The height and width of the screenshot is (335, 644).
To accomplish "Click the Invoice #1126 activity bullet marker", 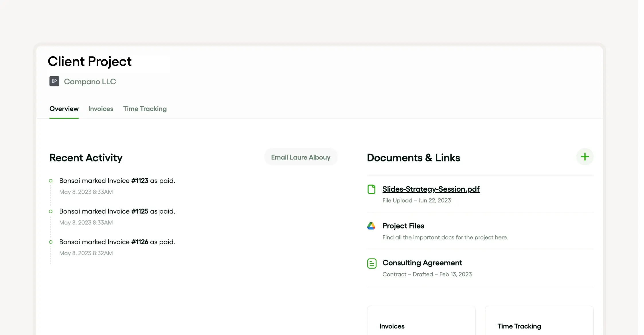I will [51, 242].
